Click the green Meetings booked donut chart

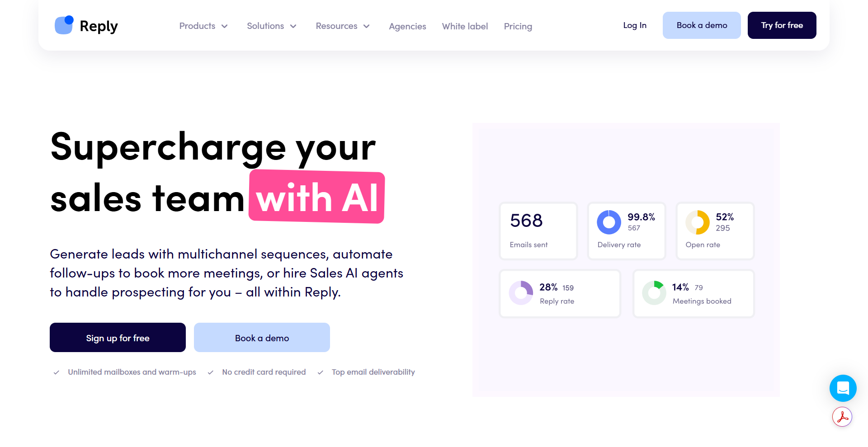click(654, 293)
